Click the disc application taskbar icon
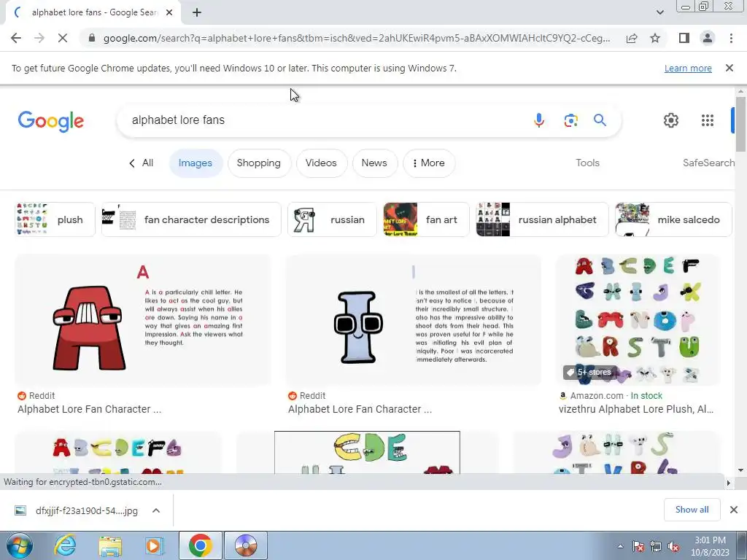The width and height of the screenshot is (747, 560). (246, 545)
